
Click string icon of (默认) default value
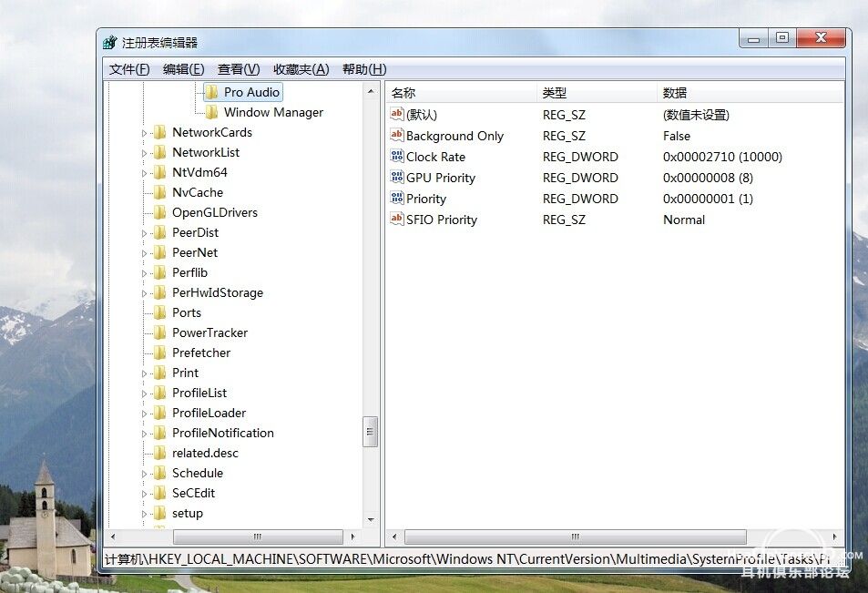pyautogui.click(x=397, y=114)
